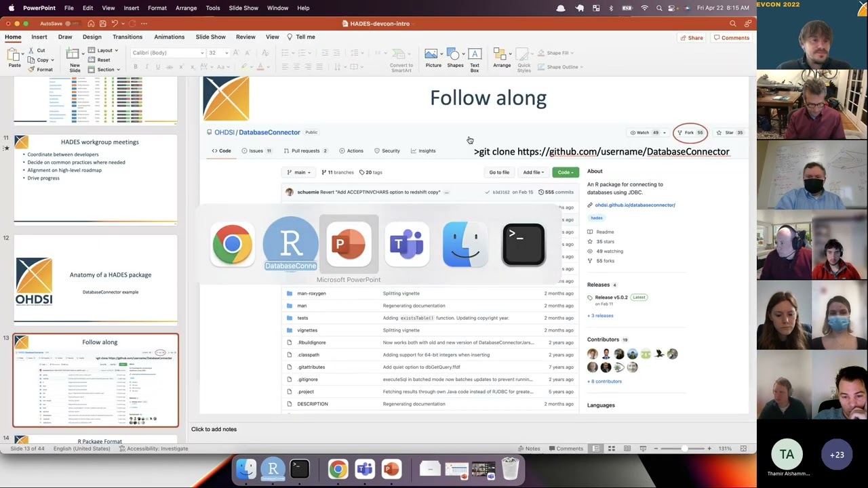868x488 pixels.
Task: Insert a Picture from ribbon
Action: [433, 59]
